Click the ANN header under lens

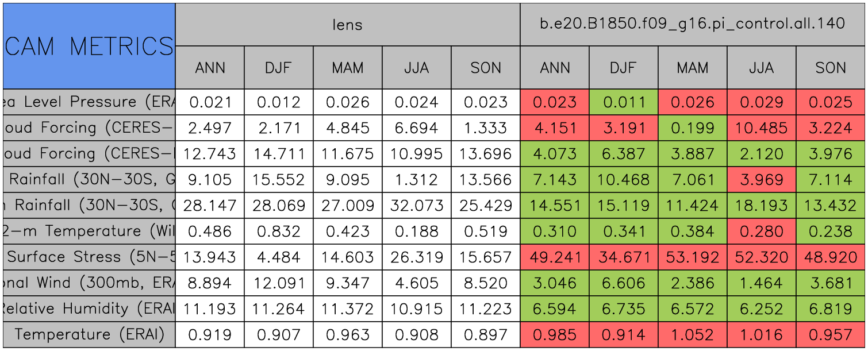[210, 68]
